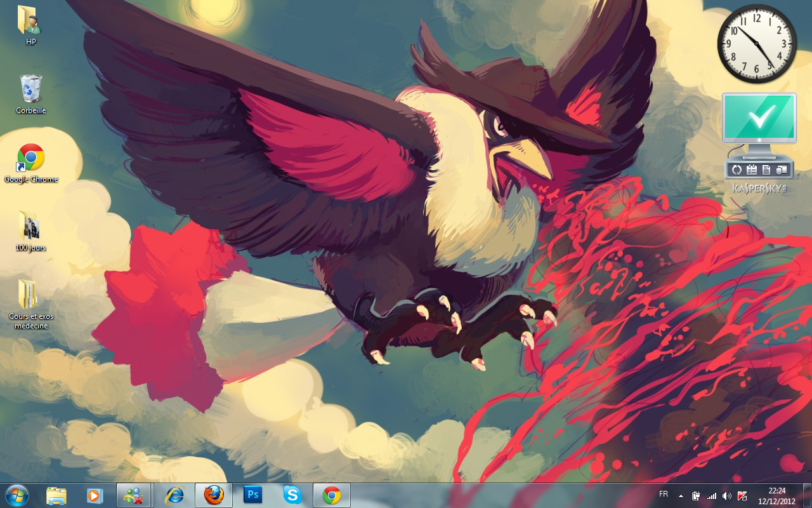
Task: Click the Kaspersky gadget update icon
Action: [x=737, y=170]
